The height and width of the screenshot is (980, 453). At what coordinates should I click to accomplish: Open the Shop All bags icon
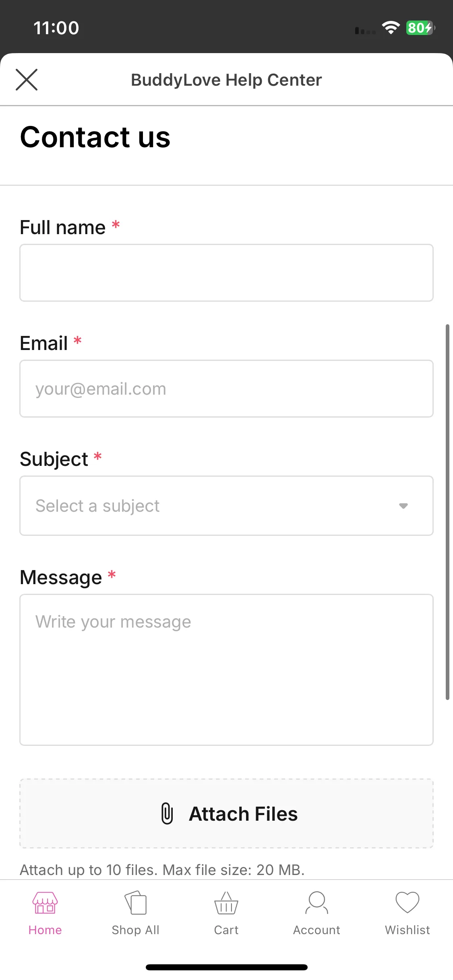pyautogui.click(x=136, y=903)
